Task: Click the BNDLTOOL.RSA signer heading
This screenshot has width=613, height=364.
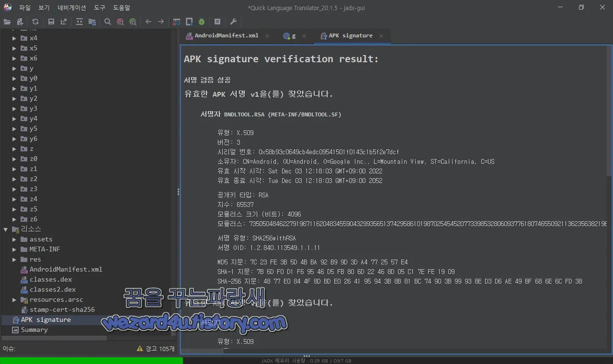Action: tap(271, 114)
